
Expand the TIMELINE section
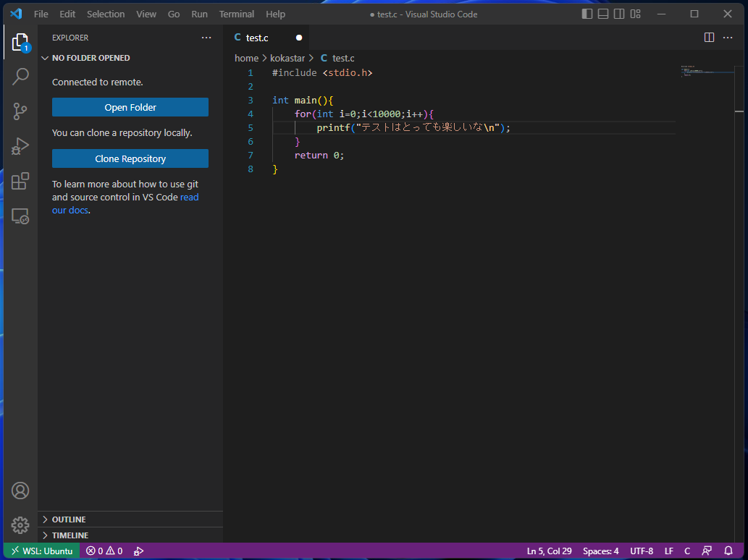pos(70,535)
